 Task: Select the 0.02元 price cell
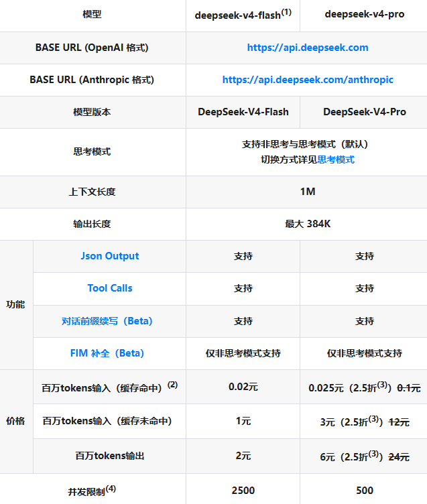tap(243, 387)
